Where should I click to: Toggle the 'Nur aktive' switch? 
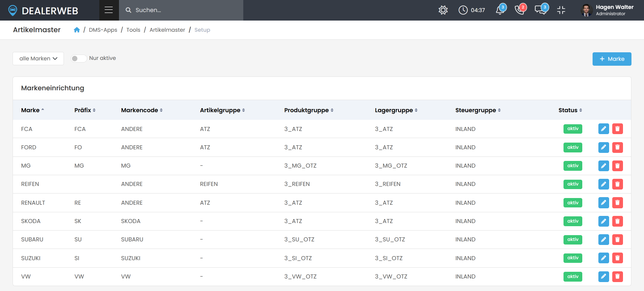point(79,59)
